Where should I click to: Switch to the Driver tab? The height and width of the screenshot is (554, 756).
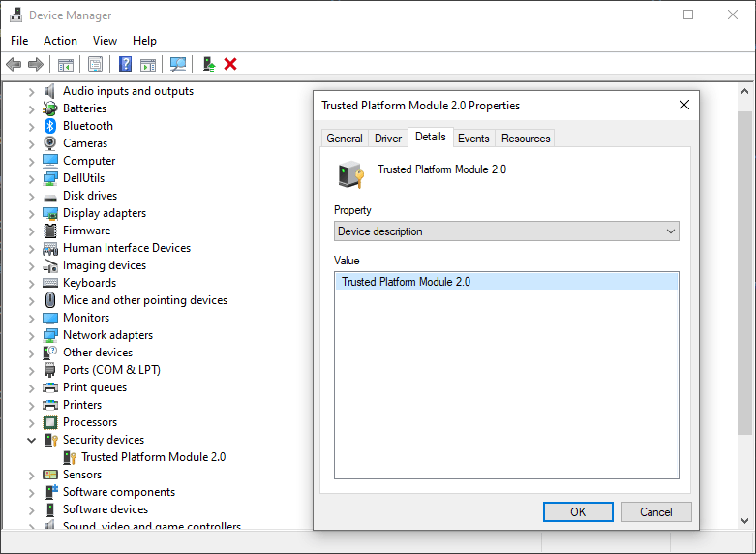(388, 138)
